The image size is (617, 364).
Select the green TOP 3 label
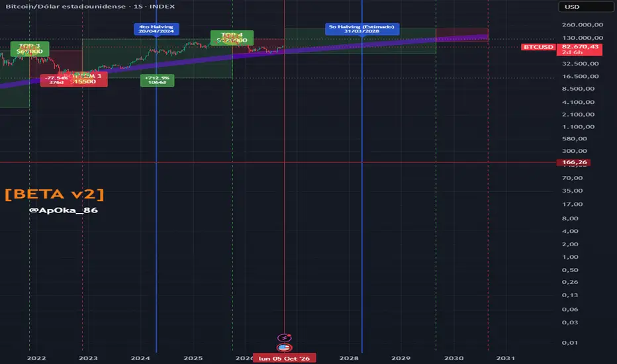click(30, 49)
